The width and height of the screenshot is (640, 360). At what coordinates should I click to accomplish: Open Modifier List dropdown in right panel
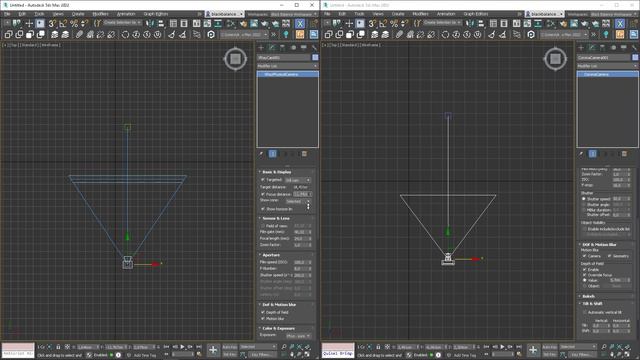point(607,66)
